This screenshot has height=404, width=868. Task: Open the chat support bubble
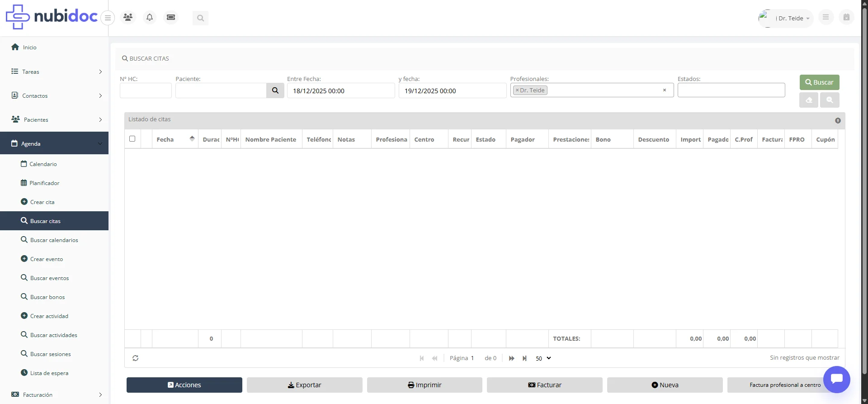point(837,380)
